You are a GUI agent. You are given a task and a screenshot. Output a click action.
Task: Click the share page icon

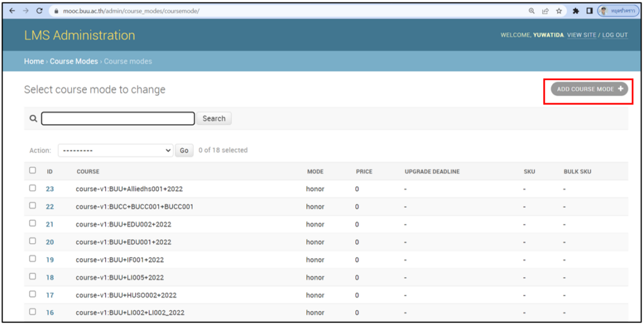pyautogui.click(x=545, y=11)
